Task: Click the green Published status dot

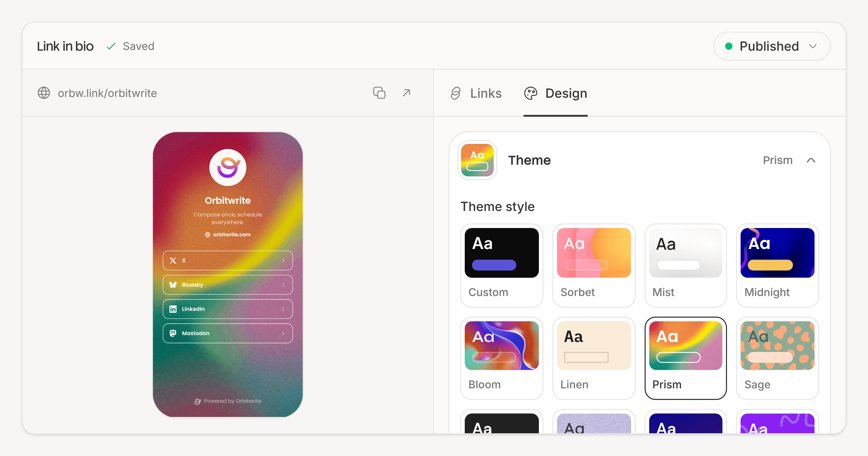Action: (x=729, y=46)
